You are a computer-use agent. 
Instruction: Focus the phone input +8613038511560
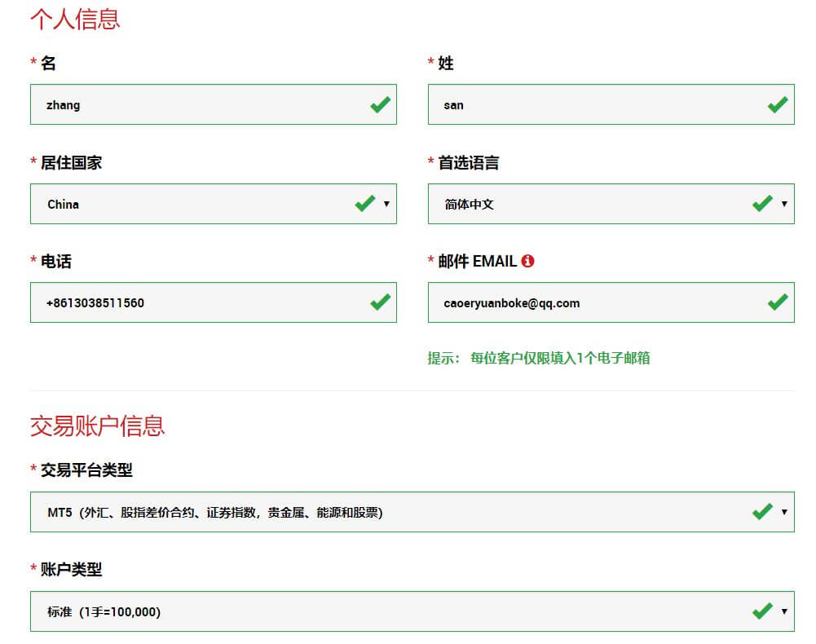tap(214, 302)
